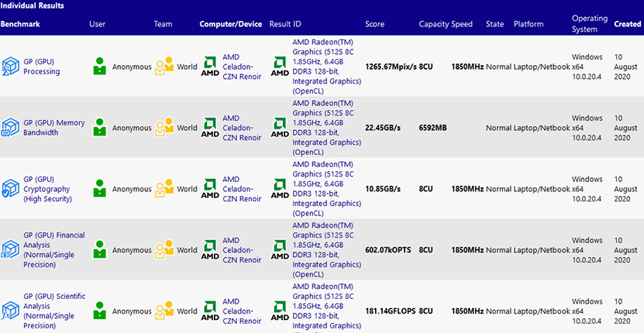Open GP (GPU) Scientific Analysis link

click(54, 311)
